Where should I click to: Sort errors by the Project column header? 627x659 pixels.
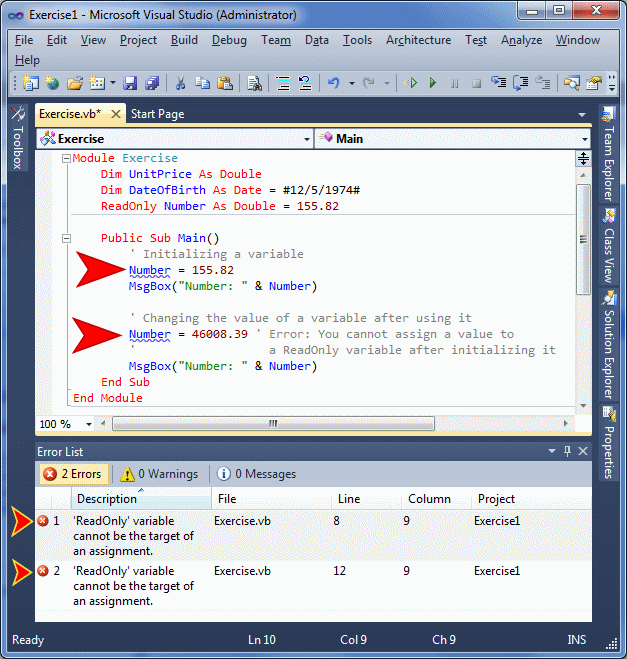click(531, 499)
